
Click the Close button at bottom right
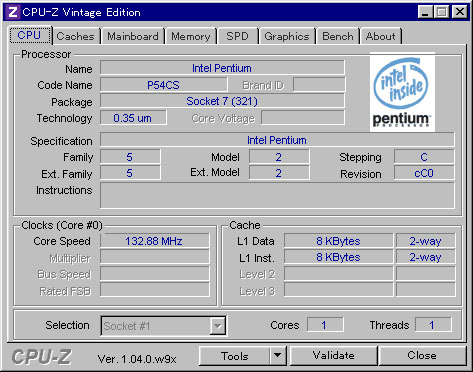(x=422, y=356)
